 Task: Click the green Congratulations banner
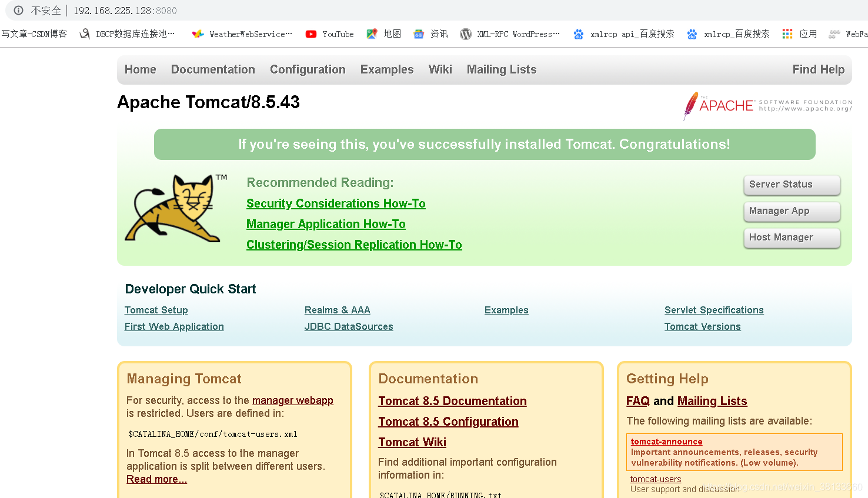tap(485, 145)
